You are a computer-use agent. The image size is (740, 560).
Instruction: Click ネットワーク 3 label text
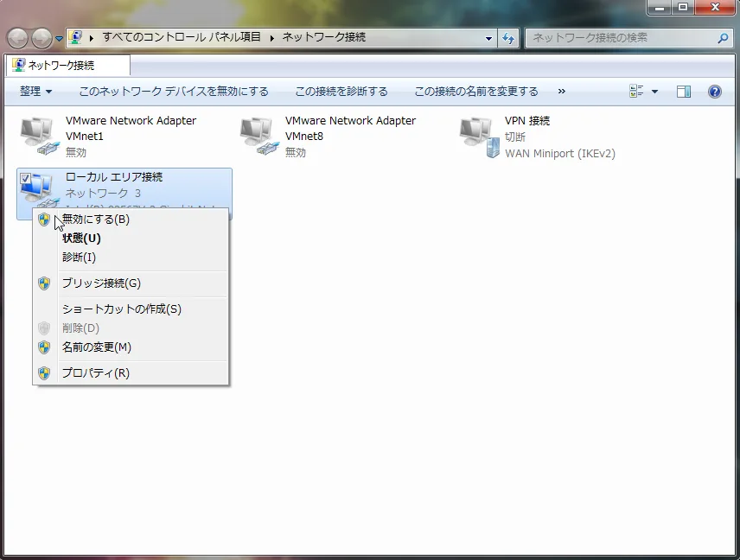pyautogui.click(x=103, y=193)
